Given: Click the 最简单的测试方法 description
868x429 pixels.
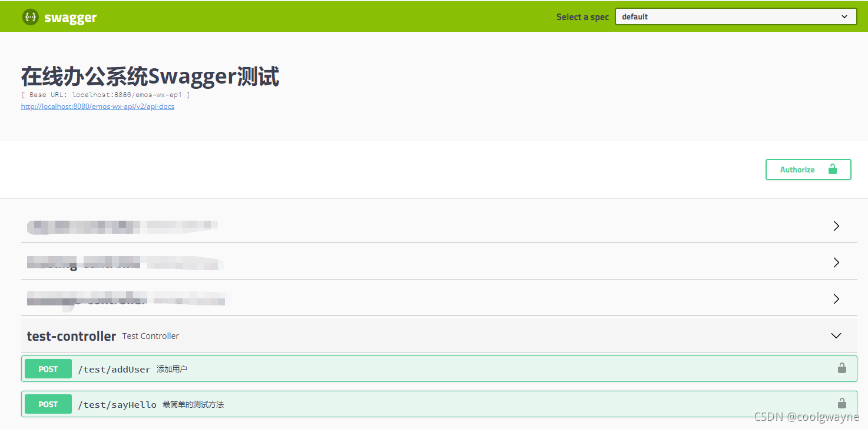Looking at the screenshot, I should pos(193,405).
